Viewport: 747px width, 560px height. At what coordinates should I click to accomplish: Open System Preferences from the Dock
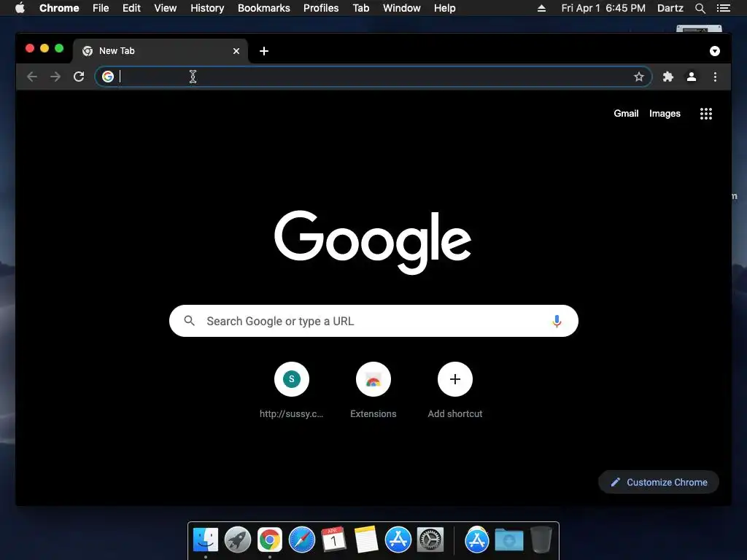coord(430,540)
